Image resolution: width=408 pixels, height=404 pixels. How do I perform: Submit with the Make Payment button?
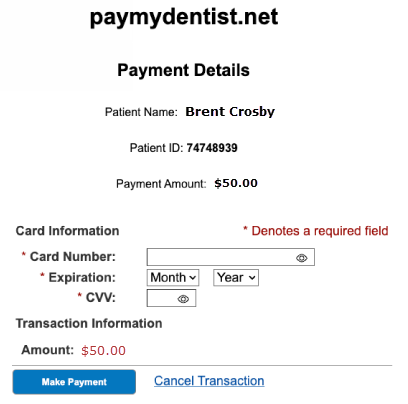(74, 382)
